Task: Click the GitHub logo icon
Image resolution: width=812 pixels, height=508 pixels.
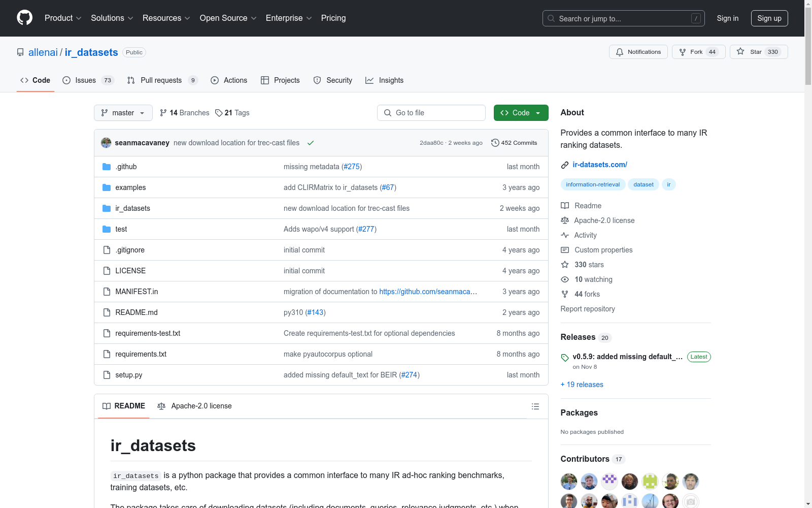Action: pos(24,18)
